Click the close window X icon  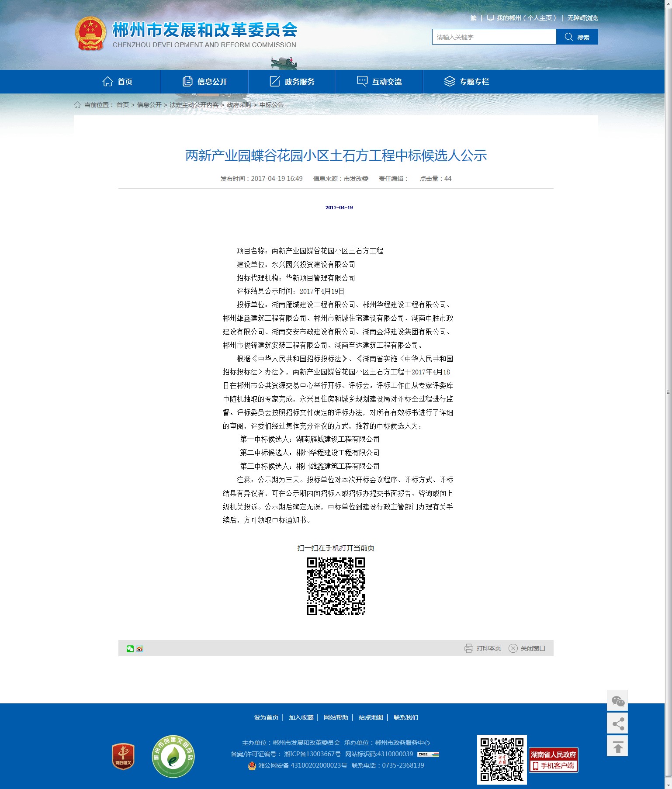pos(513,648)
